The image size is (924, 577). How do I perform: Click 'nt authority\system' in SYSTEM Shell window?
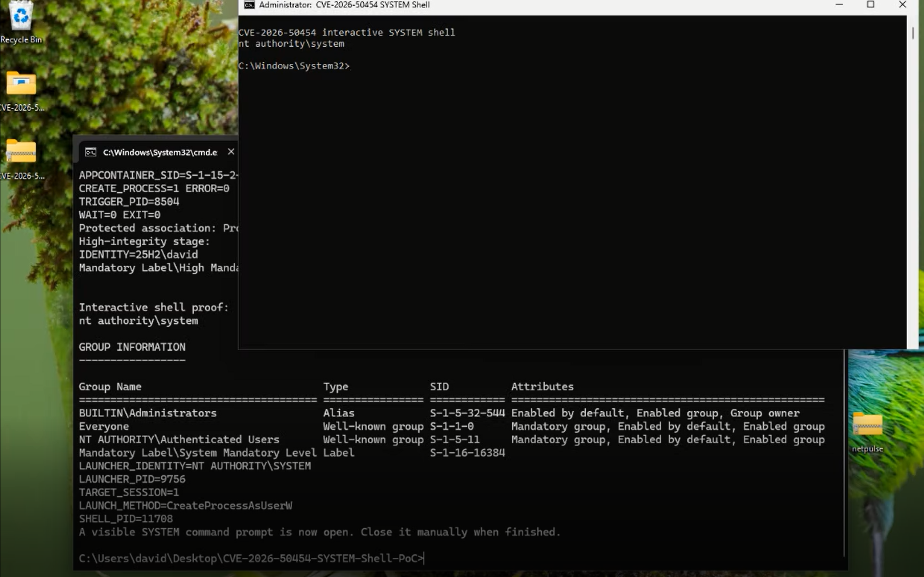[x=291, y=44]
